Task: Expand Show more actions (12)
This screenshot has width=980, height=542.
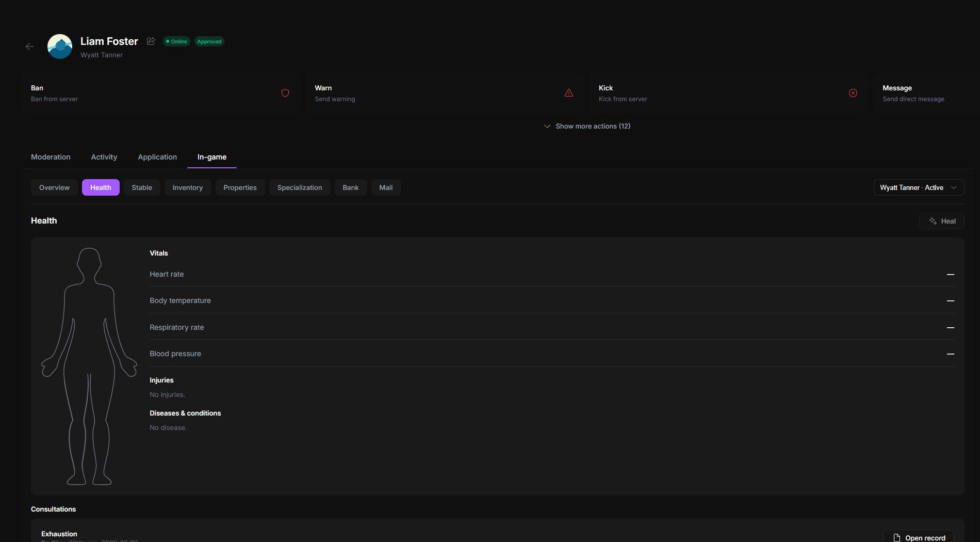Action: pyautogui.click(x=587, y=126)
